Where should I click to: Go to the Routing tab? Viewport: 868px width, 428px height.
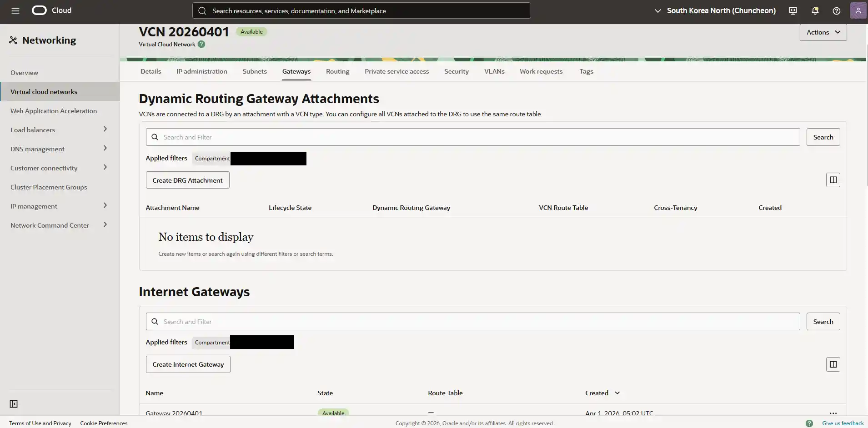point(337,71)
